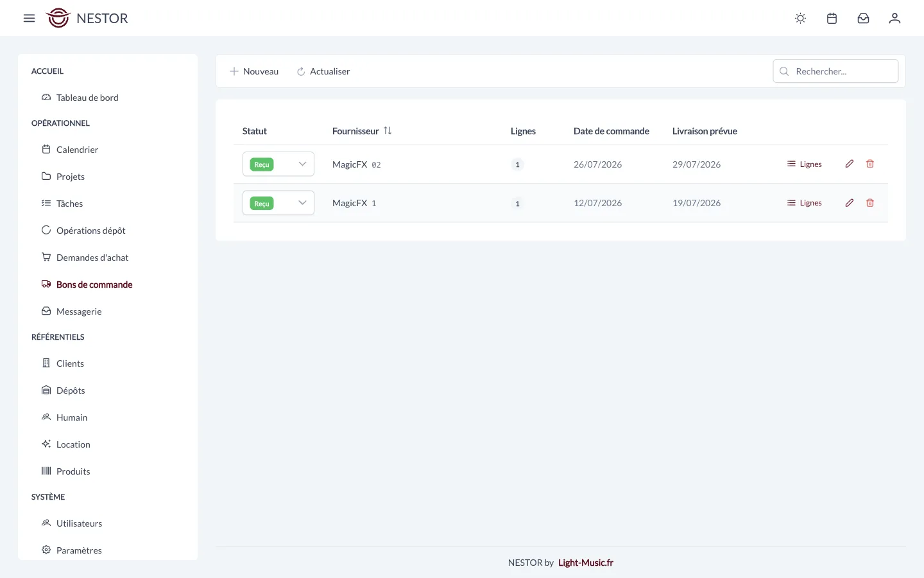
Task: Show Lignes for the 26/07/2026 order
Action: coord(805,164)
